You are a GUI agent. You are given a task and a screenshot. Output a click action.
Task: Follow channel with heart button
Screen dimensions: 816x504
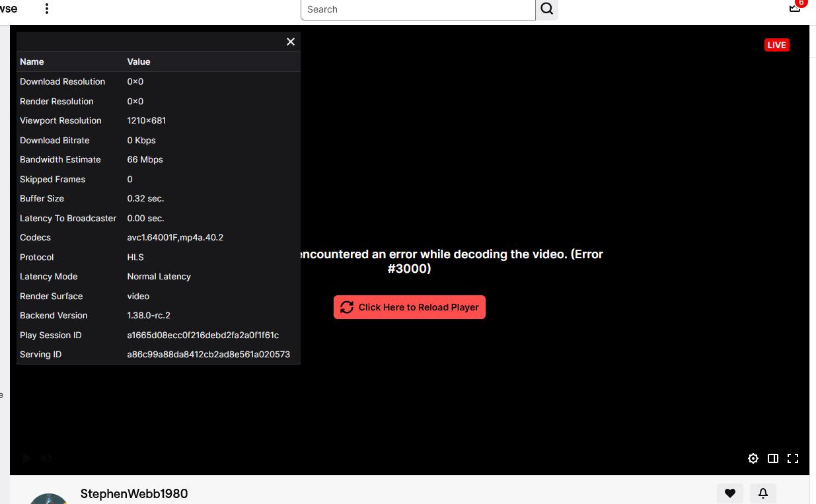730,493
